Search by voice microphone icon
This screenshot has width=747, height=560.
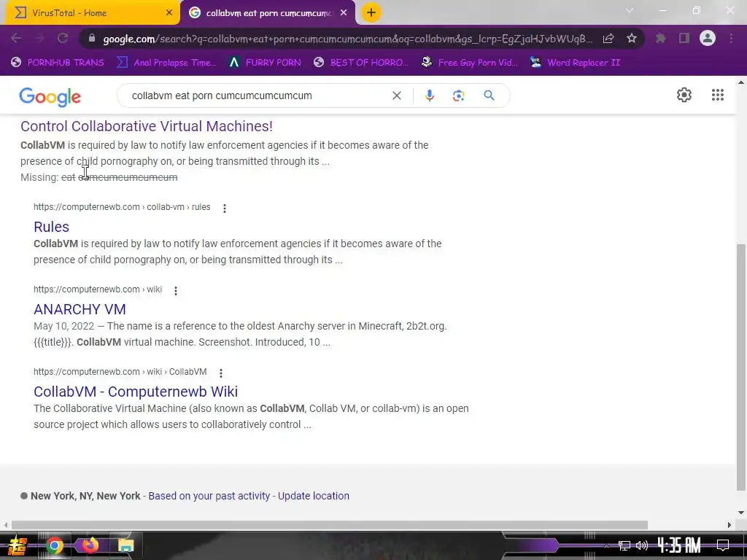(x=429, y=96)
